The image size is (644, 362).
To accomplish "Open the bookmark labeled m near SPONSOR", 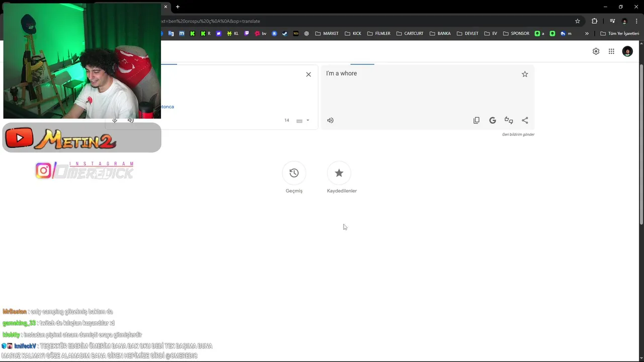I will (566, 34).
